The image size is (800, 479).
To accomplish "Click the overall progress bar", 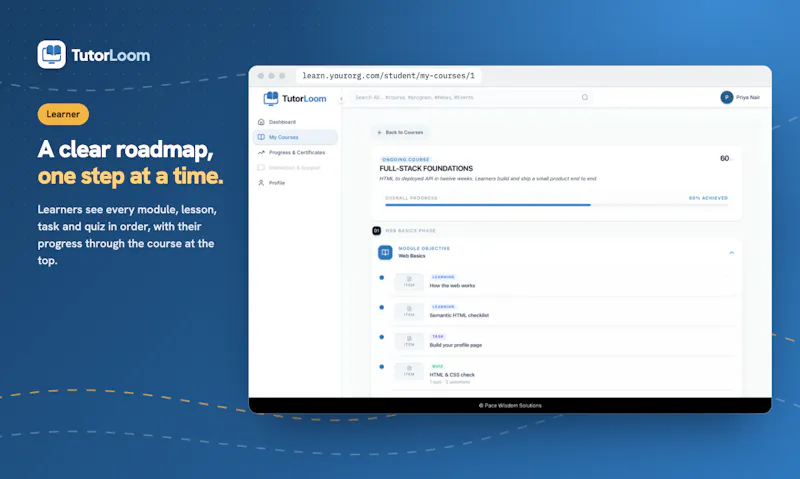I will [557, 205].
